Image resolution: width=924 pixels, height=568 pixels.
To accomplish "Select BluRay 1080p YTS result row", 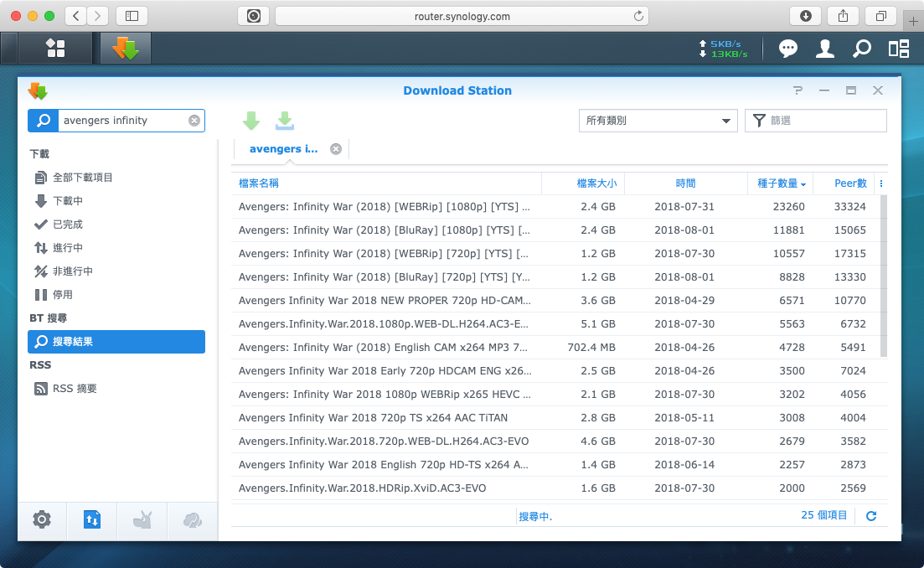I will (x=554, y=230).
